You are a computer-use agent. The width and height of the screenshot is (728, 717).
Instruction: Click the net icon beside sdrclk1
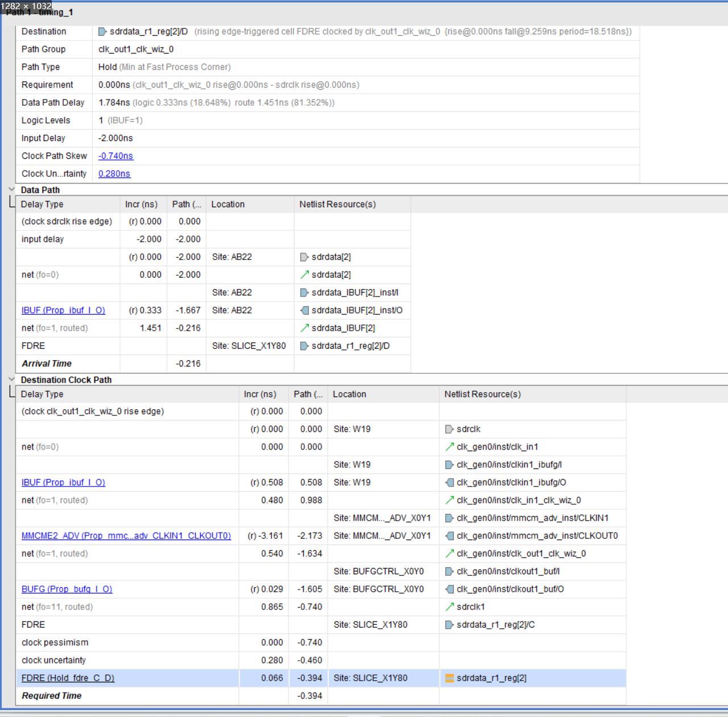pyautogui.click(x=449, y=607)
